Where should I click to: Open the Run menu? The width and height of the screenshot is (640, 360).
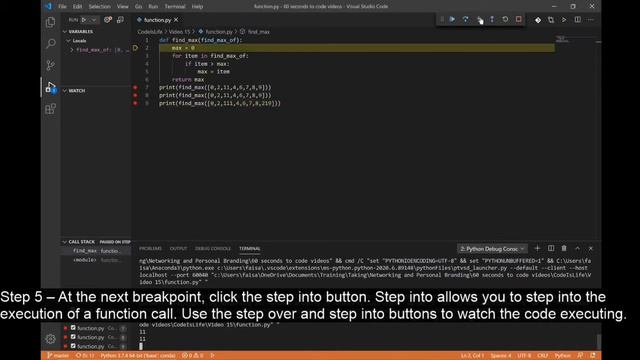(153, 7)
